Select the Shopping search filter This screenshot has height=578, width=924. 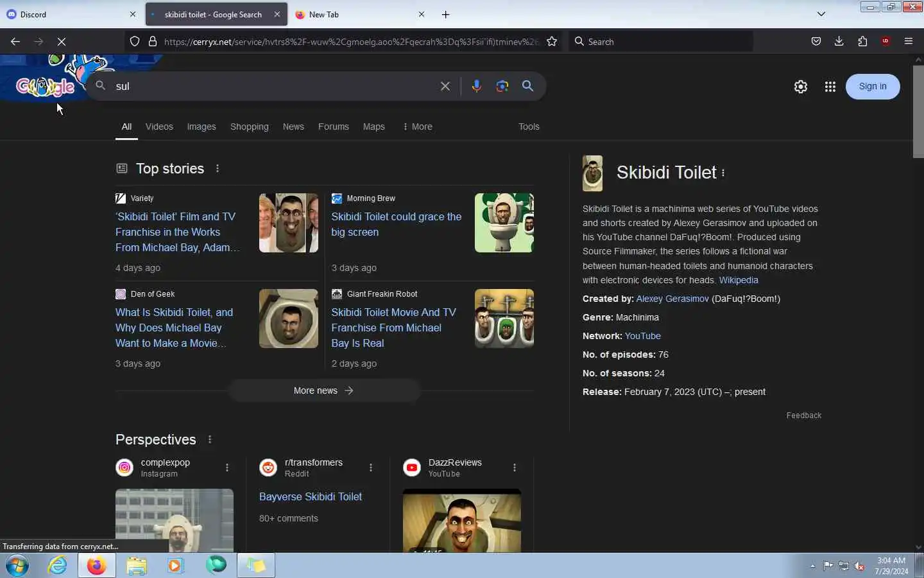(250, 127)
